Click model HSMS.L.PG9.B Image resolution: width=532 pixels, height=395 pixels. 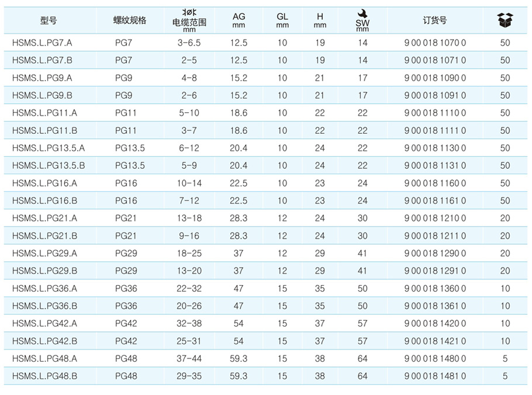click(x=42, y=95)
